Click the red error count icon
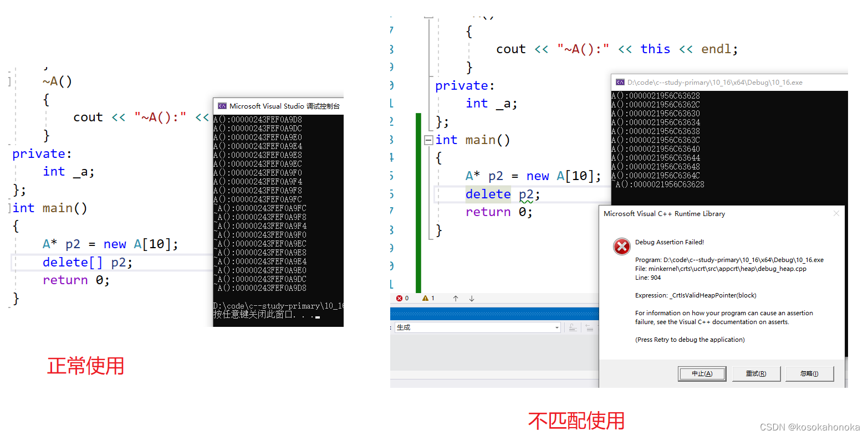The height and width of the screenshot is (436, 868). pos(400,298)
